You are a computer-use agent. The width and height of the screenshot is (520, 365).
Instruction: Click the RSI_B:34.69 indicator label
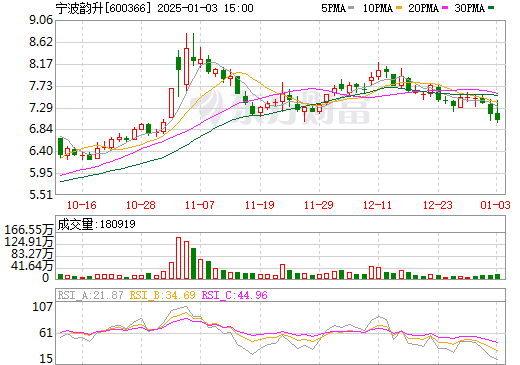(x=162, y=295)
